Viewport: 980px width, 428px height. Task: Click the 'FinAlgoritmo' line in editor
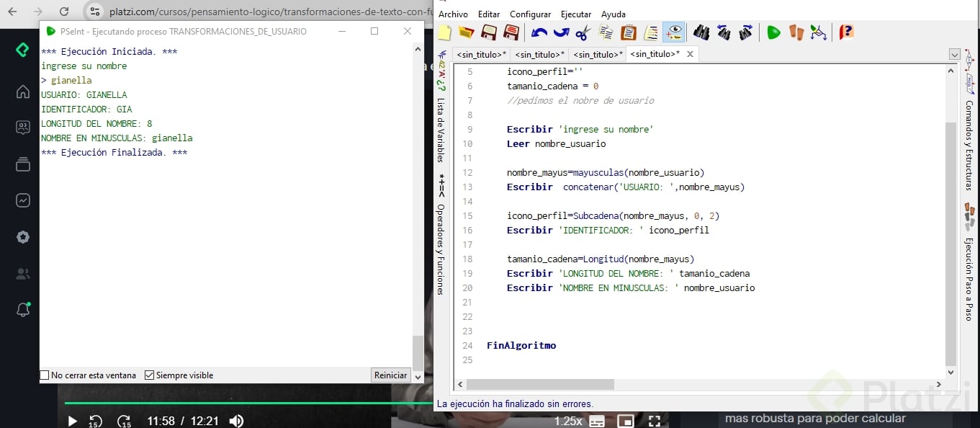[521, 345]
